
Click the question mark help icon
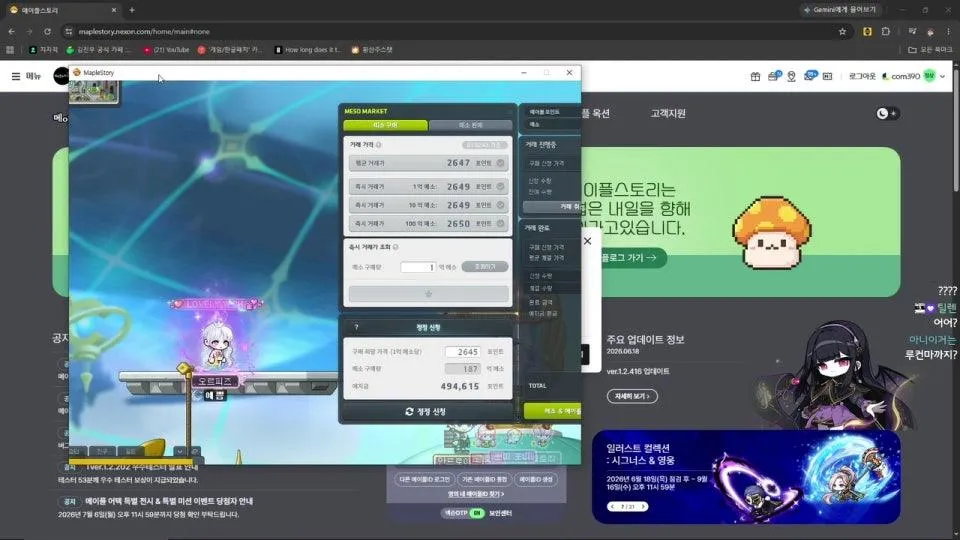[x=356, y=328]
